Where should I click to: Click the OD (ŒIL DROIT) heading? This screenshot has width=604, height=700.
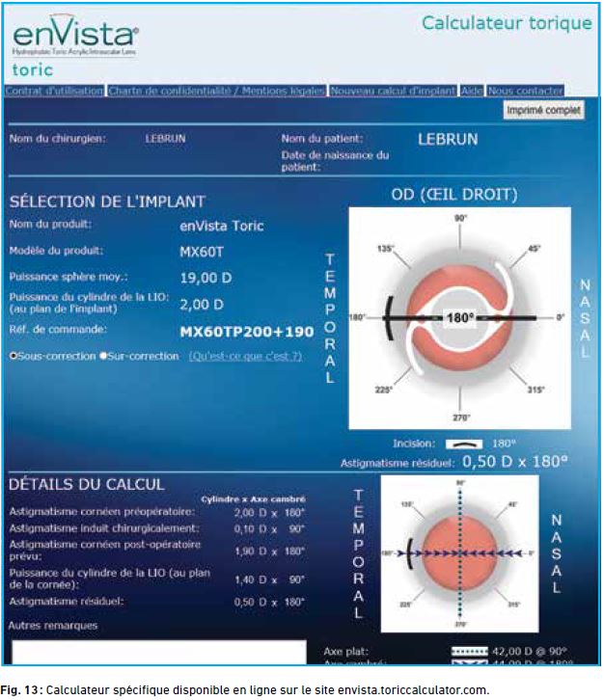click(454, 195)
